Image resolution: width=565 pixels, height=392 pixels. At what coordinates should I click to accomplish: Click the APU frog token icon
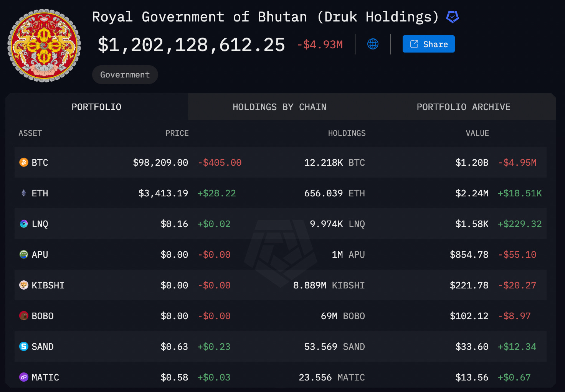24,254
